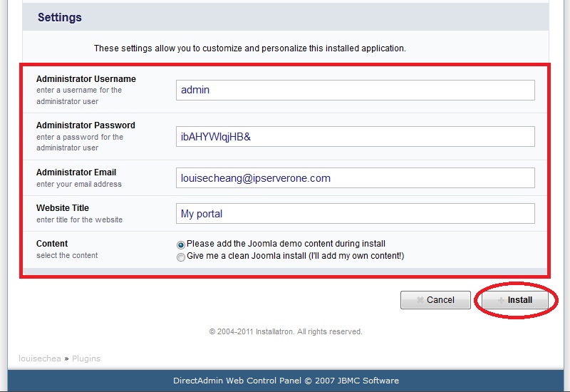Select the Administrator Email input box
Viewport: 570px width, 392px height.
click(x=355, y=177)
